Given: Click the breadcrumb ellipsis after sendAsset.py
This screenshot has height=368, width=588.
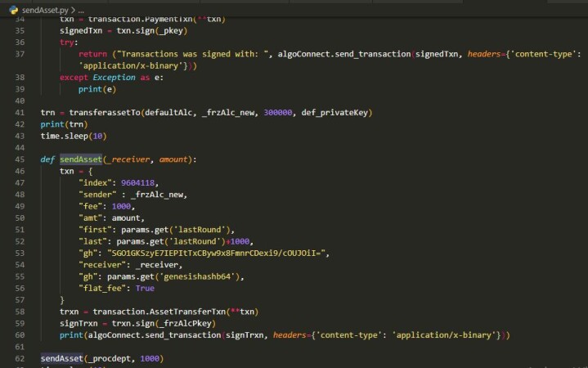Looking at the screenshot, I should click(x=81, y=11).
